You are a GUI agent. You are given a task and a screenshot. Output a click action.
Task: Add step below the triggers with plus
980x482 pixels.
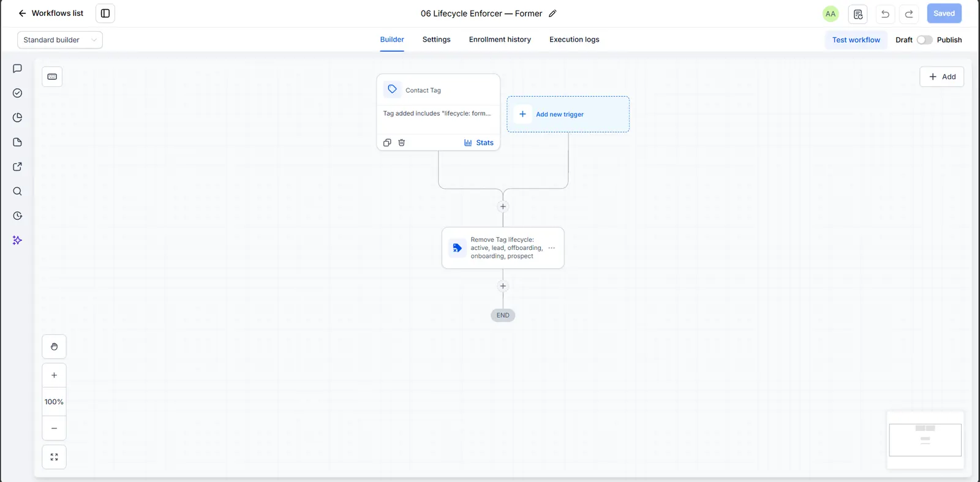point(503,206)
